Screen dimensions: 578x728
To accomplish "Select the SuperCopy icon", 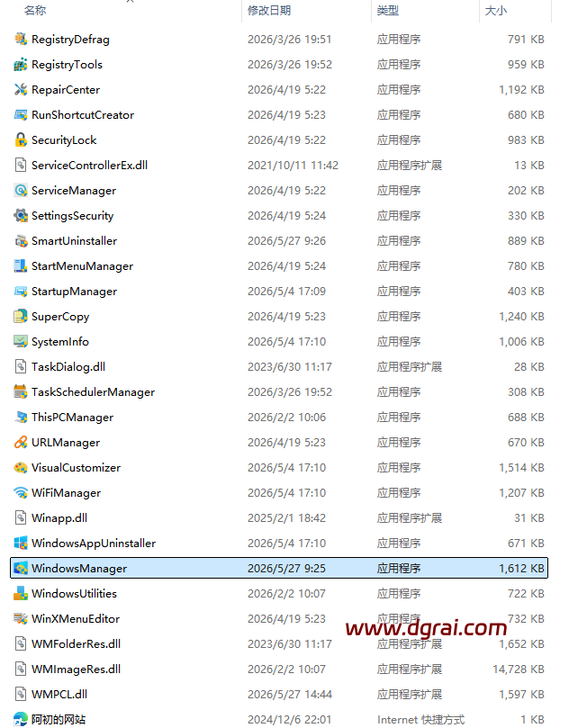I will tap(21, 316).
